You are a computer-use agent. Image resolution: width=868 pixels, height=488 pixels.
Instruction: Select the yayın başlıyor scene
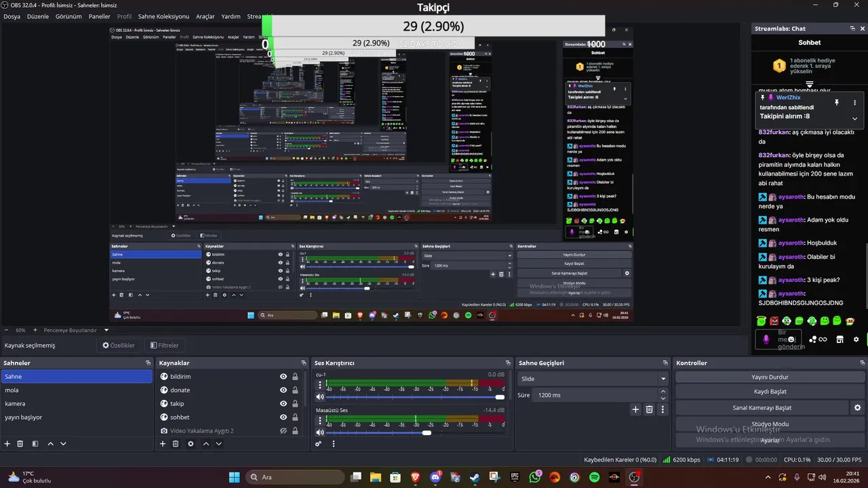[77, 418]
